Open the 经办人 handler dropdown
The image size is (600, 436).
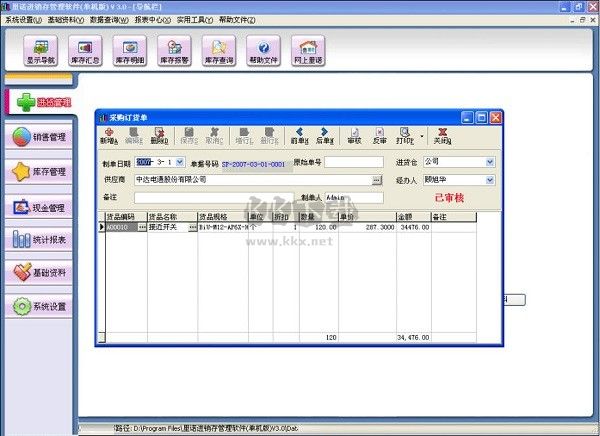coord(489,179)
